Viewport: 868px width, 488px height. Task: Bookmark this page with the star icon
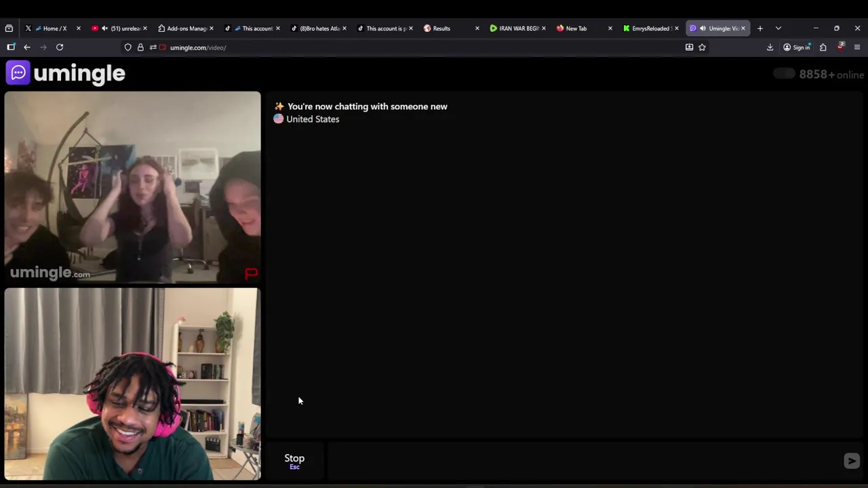coord(702,47)
